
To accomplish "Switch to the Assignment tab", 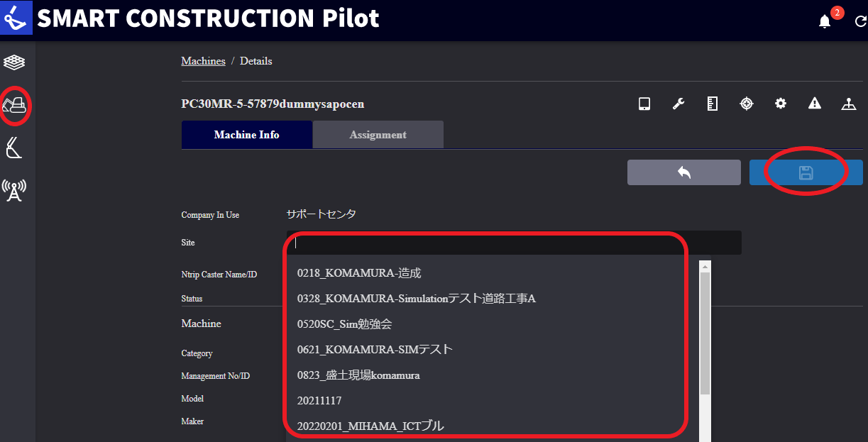I will point(378,135).
